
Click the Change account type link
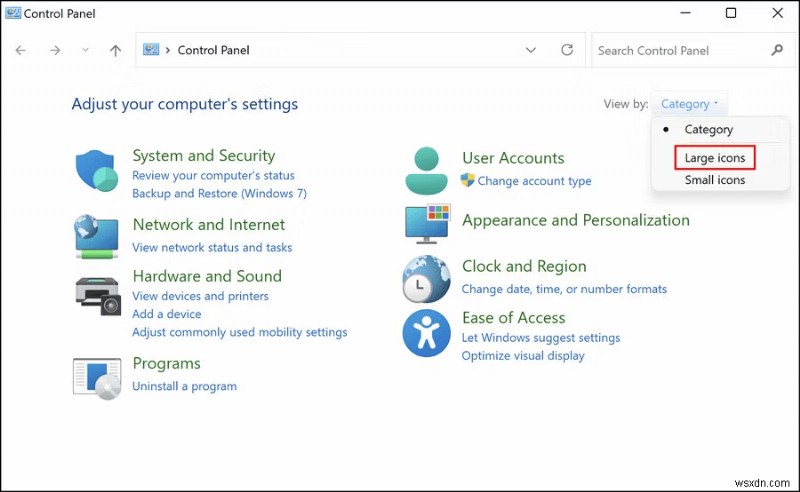click(534, 181)
